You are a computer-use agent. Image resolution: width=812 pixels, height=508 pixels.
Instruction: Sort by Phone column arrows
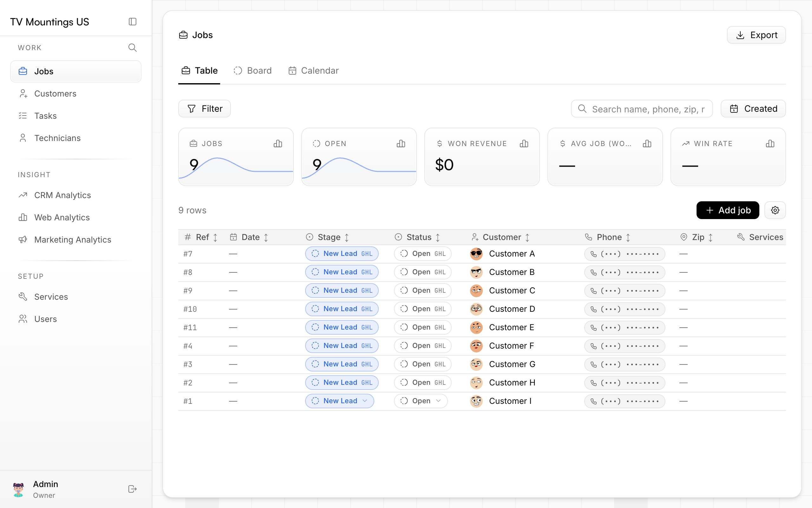coord(628,237)
